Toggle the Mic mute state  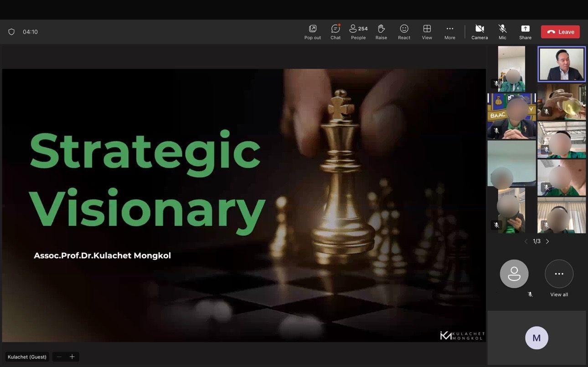tap(502, 32)
